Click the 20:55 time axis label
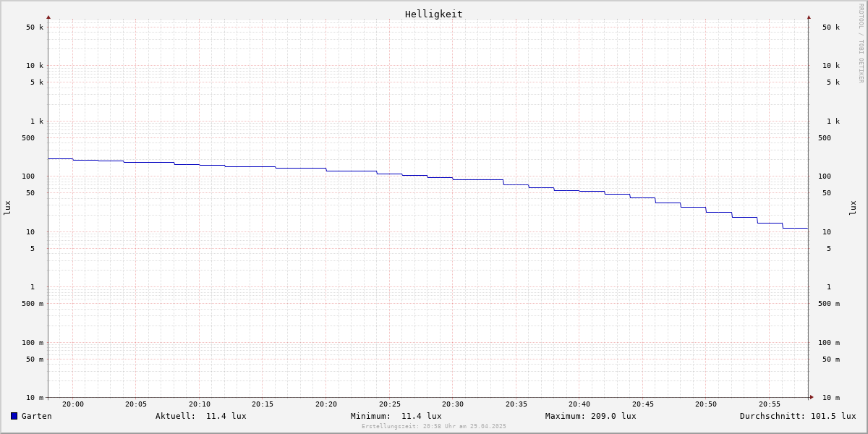This screenshot has height=434, width=868. click(x=770, y=404)
